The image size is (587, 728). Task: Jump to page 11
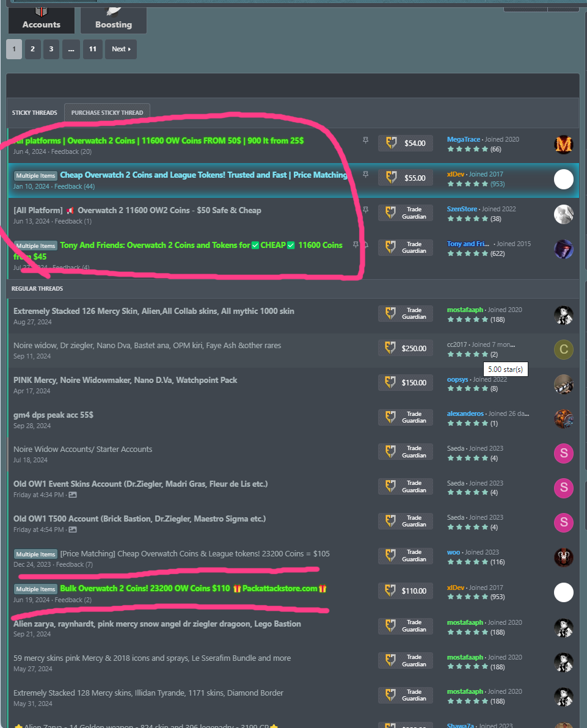point(93,49)
